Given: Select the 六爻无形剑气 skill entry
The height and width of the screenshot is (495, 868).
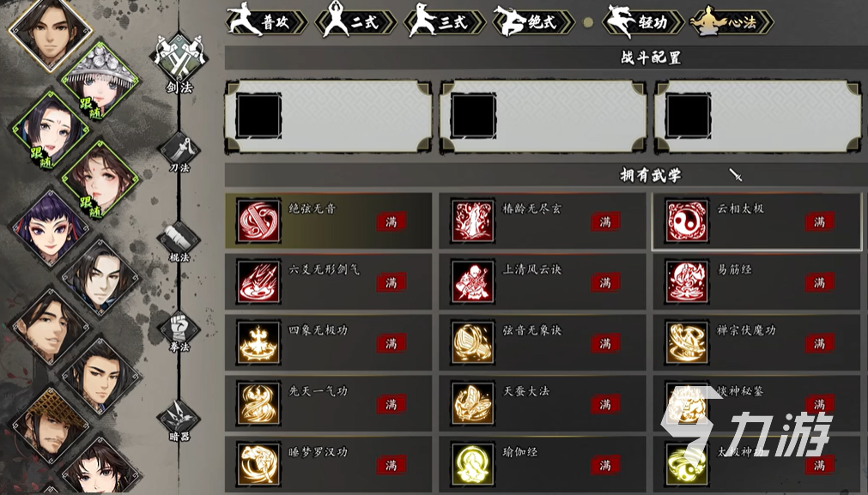Looking at the screenshot, I should 328,282.
